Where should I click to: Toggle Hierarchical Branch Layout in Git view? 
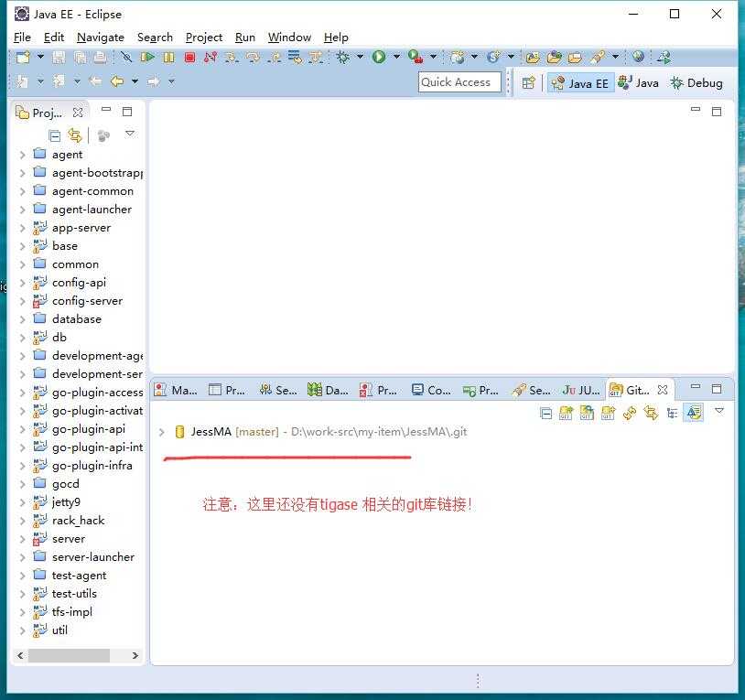673,414
